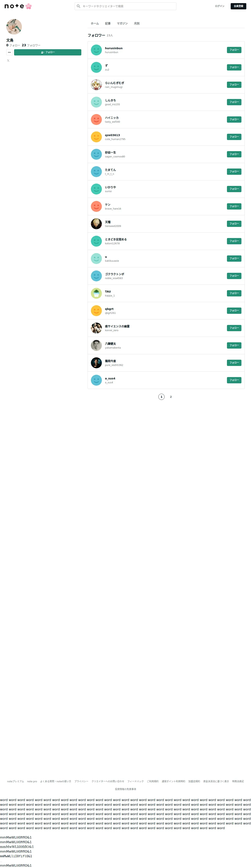
Task: Focus the keyword search field
Action: point(125,6)
